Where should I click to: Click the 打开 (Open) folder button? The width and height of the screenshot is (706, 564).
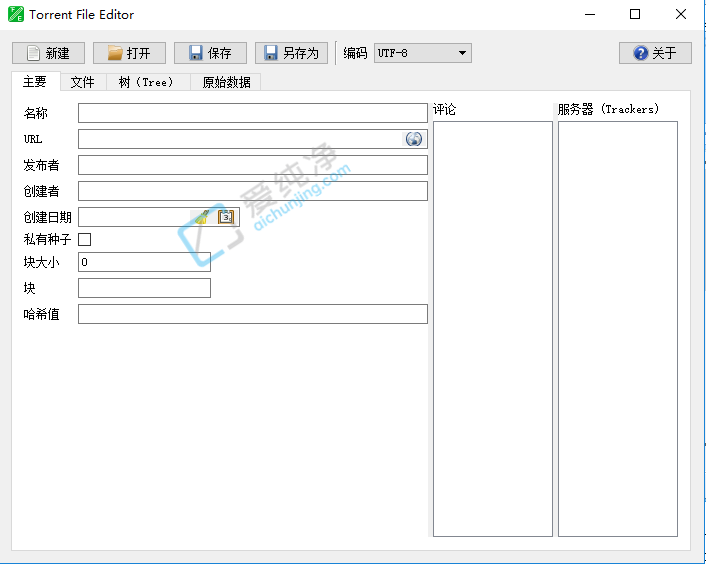coord(129,53)
